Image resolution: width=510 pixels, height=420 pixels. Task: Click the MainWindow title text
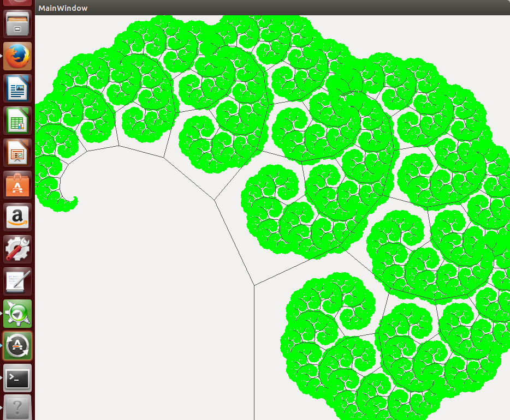pyautogui.click(x=63, y=8)
